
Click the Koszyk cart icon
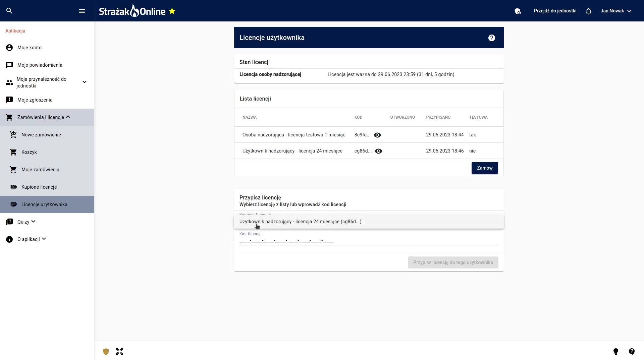point(13,152)
